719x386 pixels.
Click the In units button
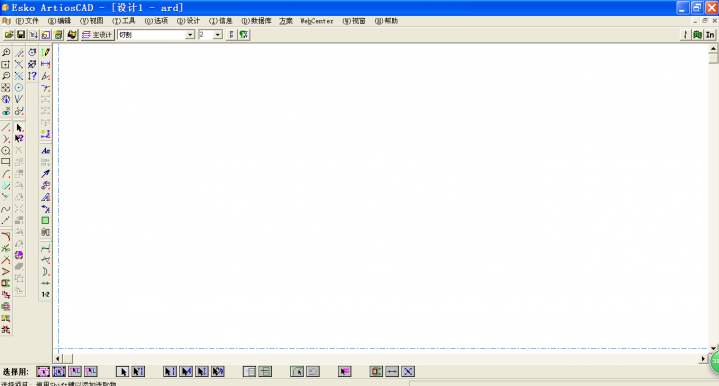[x=710, y=35]
